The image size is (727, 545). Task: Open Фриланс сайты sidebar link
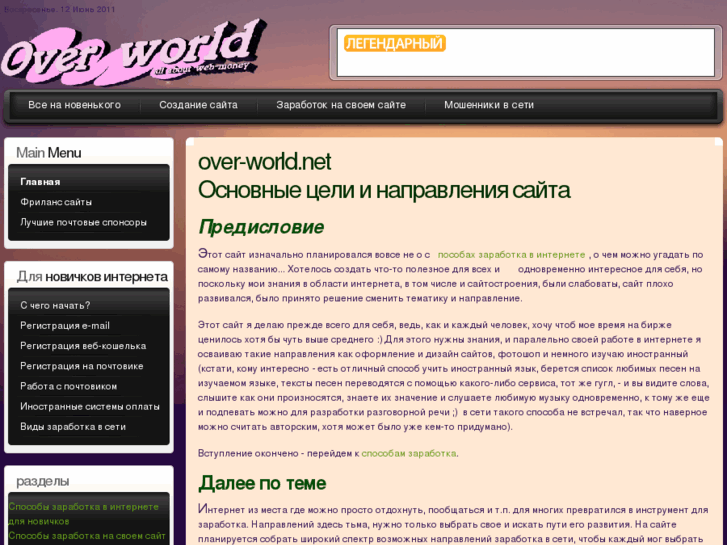(x=56, y=202)
